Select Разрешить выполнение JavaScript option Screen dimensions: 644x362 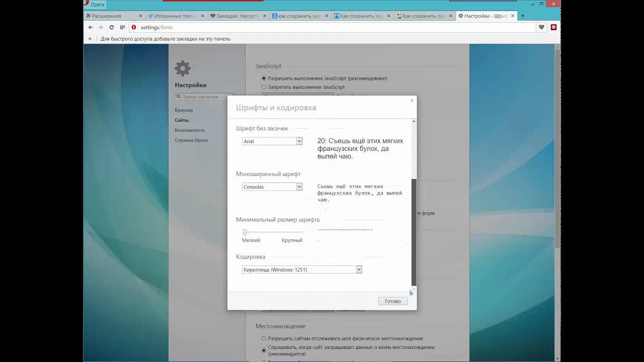click(x=264, y=78)
